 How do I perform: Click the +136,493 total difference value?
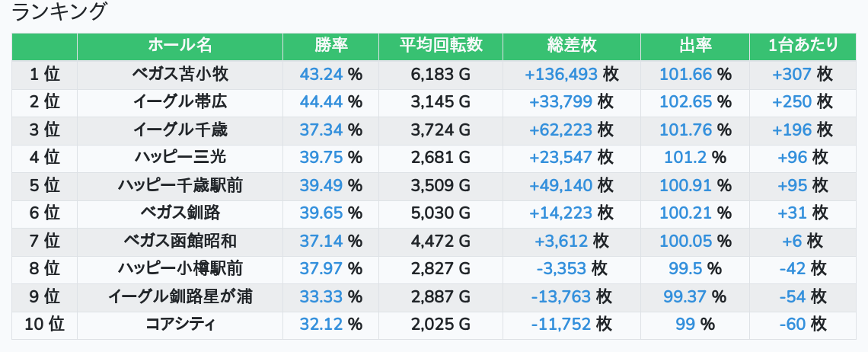pos(561,74)
